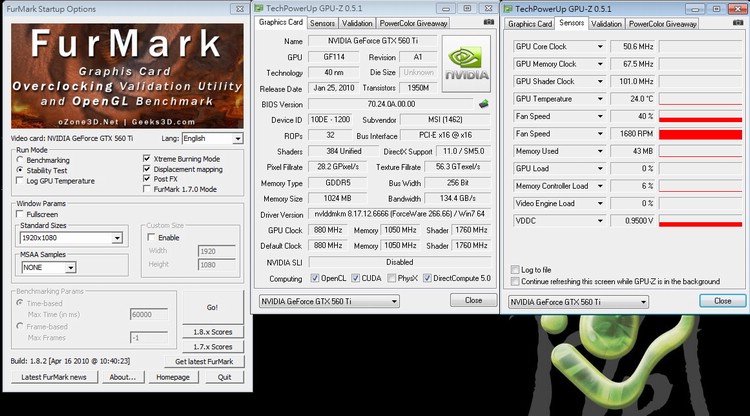Click the Get latest FurMark button

pyautogui.click(x=204, y=361)
